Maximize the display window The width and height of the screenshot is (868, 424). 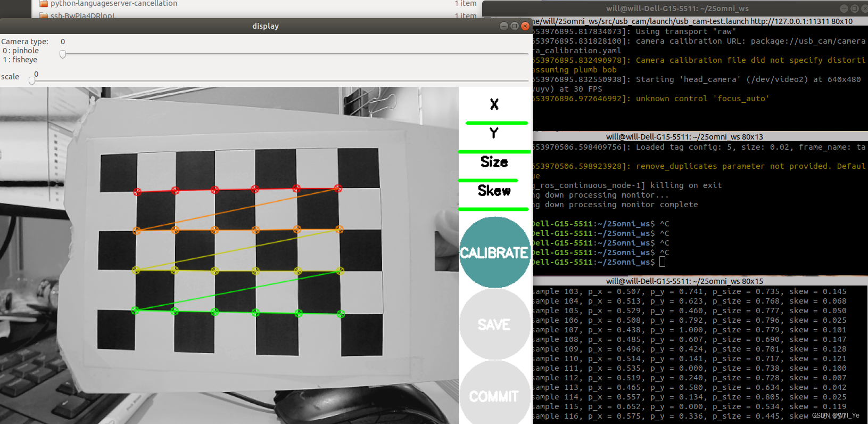(x=515, y=26)
